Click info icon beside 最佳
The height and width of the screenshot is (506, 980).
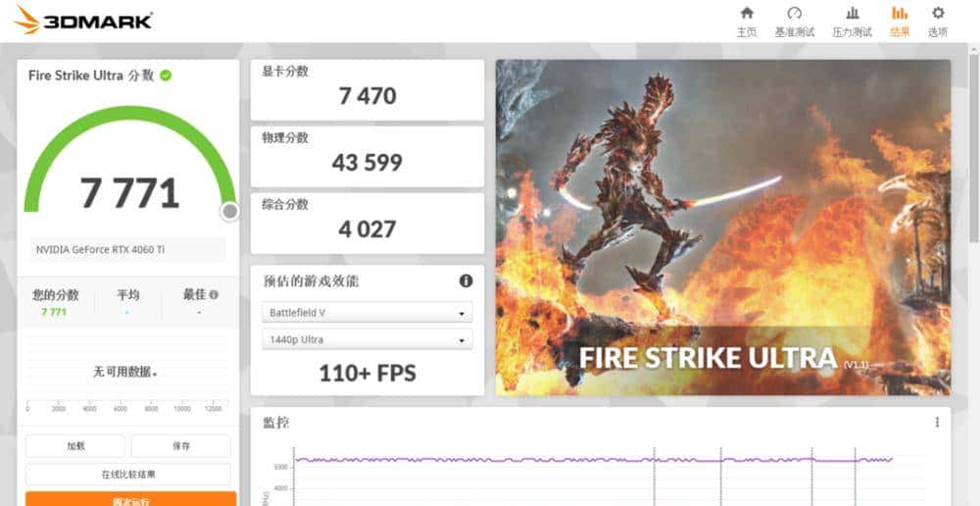point(215,294)
